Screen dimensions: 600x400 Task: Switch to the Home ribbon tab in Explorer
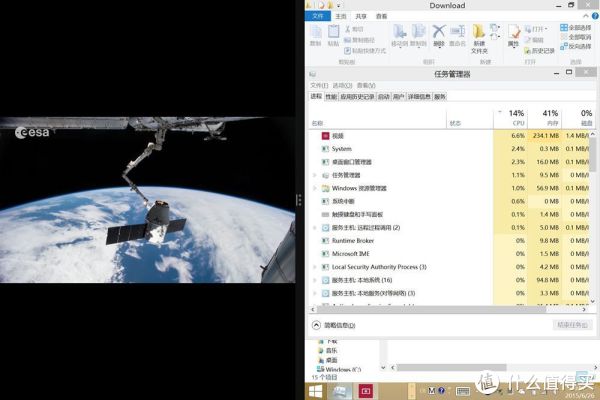click(341, 16)
